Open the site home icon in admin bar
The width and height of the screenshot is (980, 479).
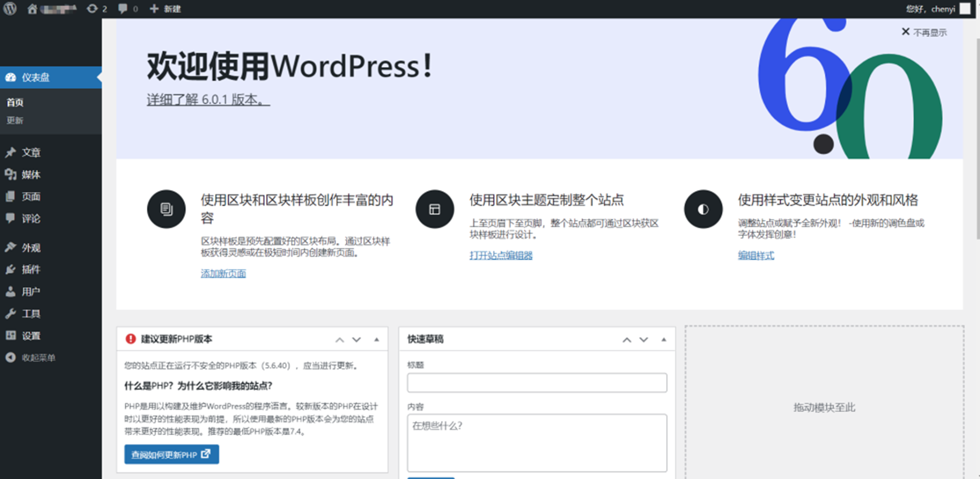click(x=32, y=8)
